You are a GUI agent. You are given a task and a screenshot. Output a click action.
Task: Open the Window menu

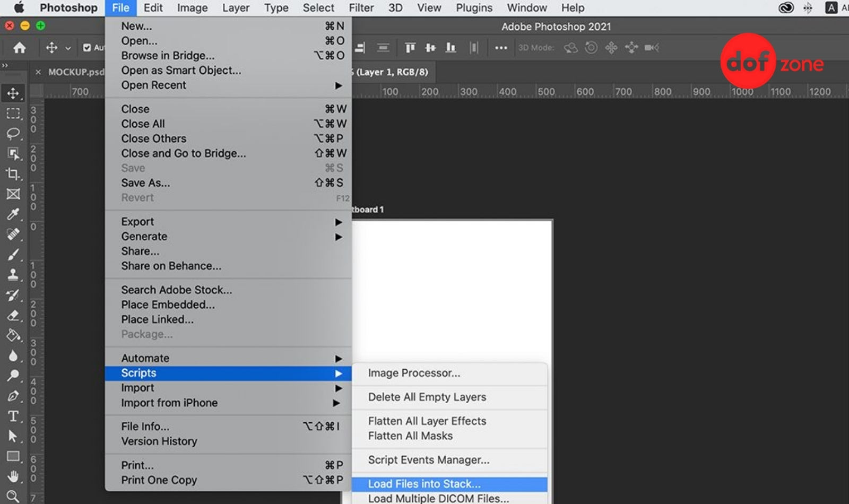[x=527, y=8]
